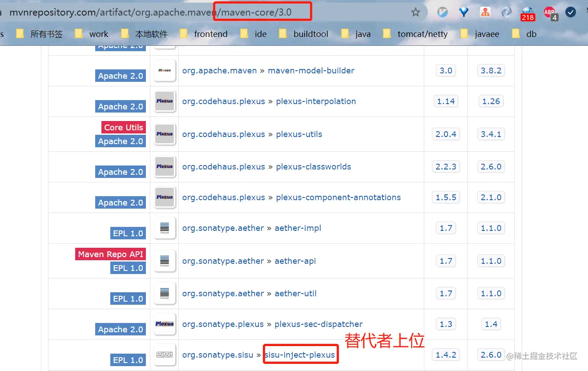The image size is (588, 371).
Task: Click the Sonatype logo beside aether-api
Action: (165, 261)
